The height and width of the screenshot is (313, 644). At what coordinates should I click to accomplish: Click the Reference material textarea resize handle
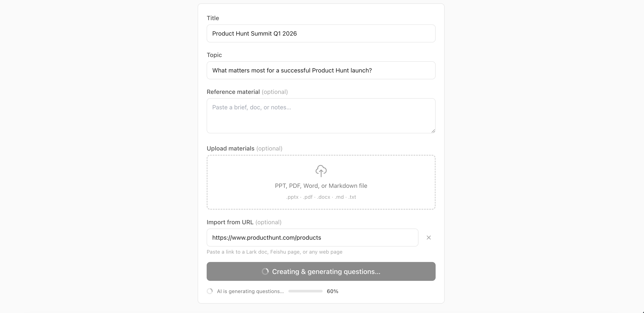(433, 131)
